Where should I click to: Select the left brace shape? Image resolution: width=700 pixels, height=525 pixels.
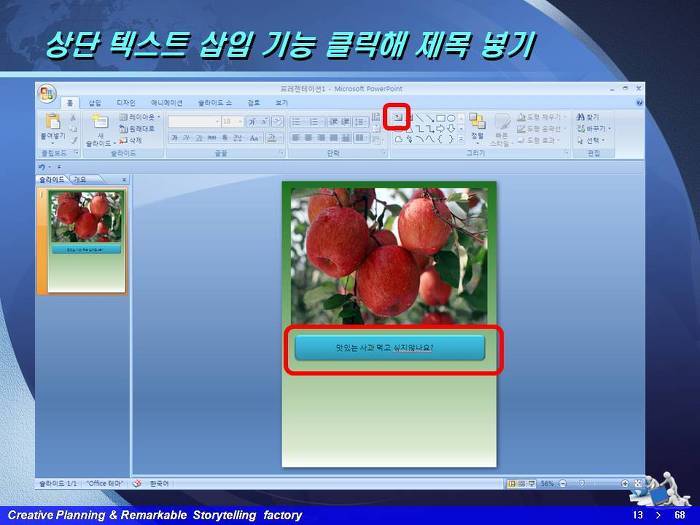point(441,139)
